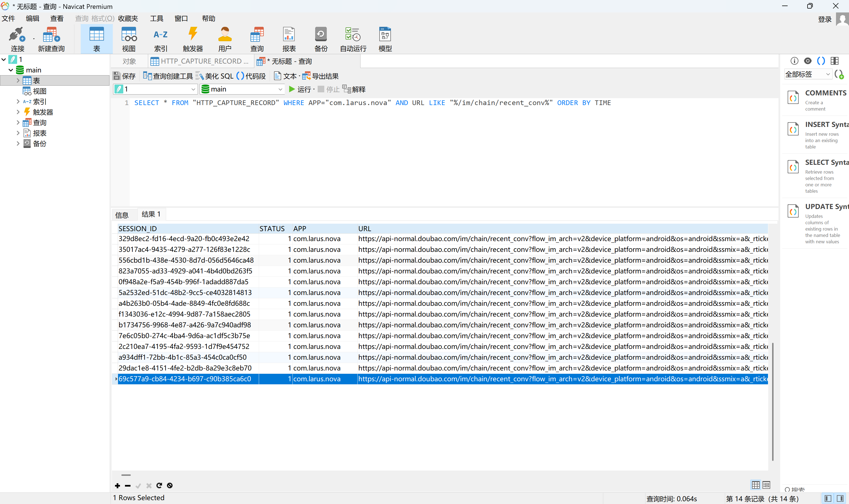Toggle the right side panel visibility
Viewport: 849px width, 504px height.
[x=840, y=498]
